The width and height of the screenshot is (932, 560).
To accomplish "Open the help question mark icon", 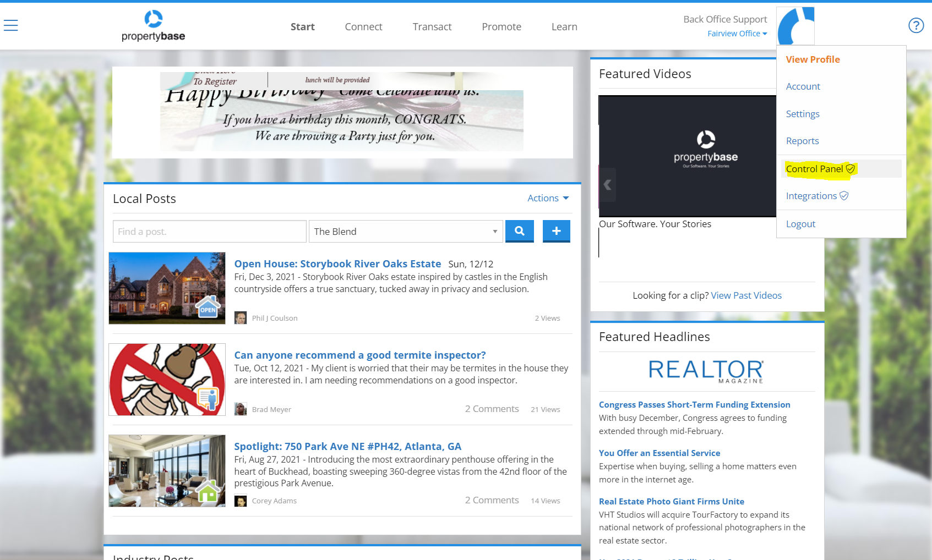I will [915, 25].
